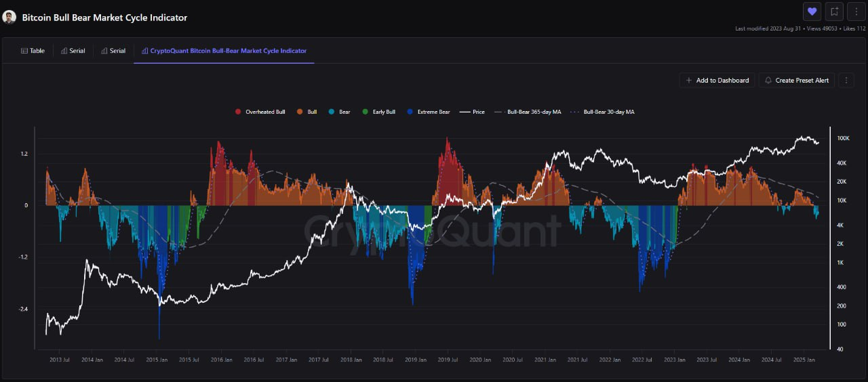
Task: Toggle Bull-Bear 30-day MA legend entry
Action: (602, 112)
